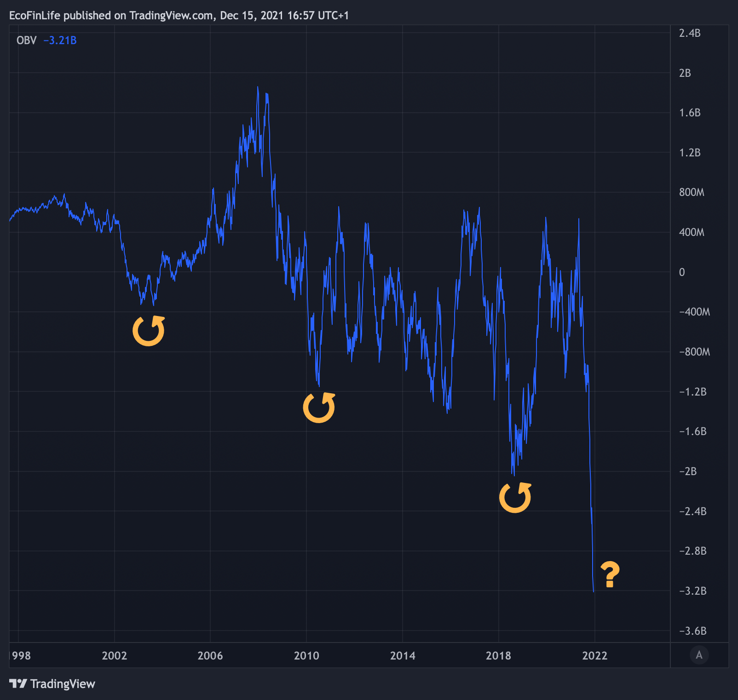The image size is (738, 700).
Task: Click the 2.4B price axis label
Action: coord(690,33)
